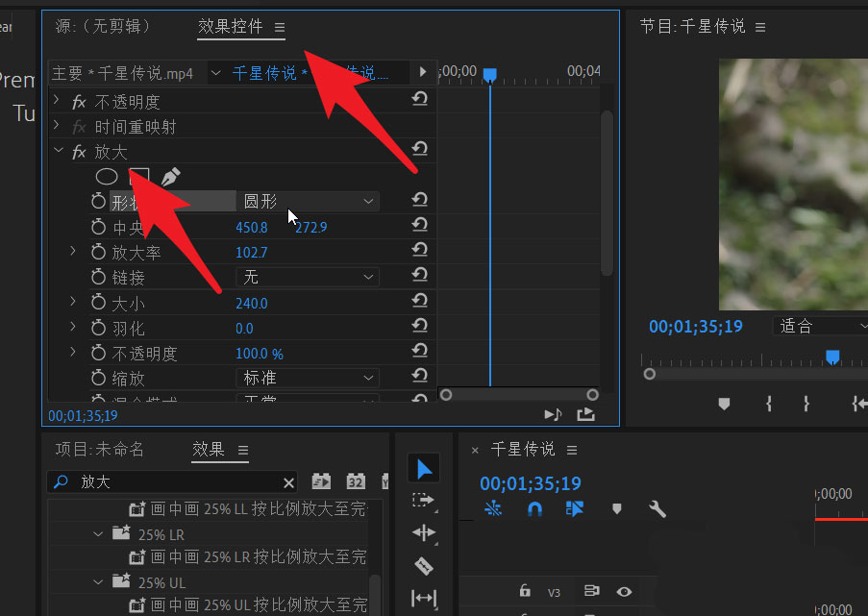The height and width of the screenshot is (616, 868).
Task: Reset the 不透明度 effect
Action: [x=419, y=101]
